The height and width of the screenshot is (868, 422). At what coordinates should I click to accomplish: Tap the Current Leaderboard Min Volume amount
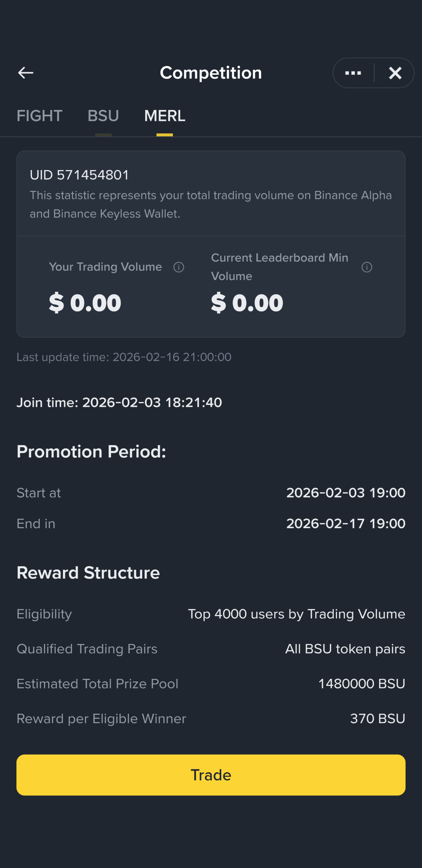247,303
